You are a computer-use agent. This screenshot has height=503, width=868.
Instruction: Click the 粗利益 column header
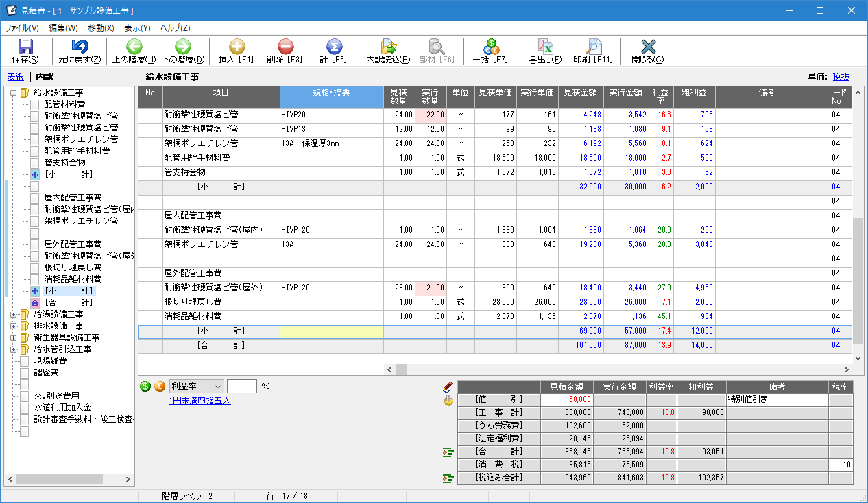[x=694, y=97]
